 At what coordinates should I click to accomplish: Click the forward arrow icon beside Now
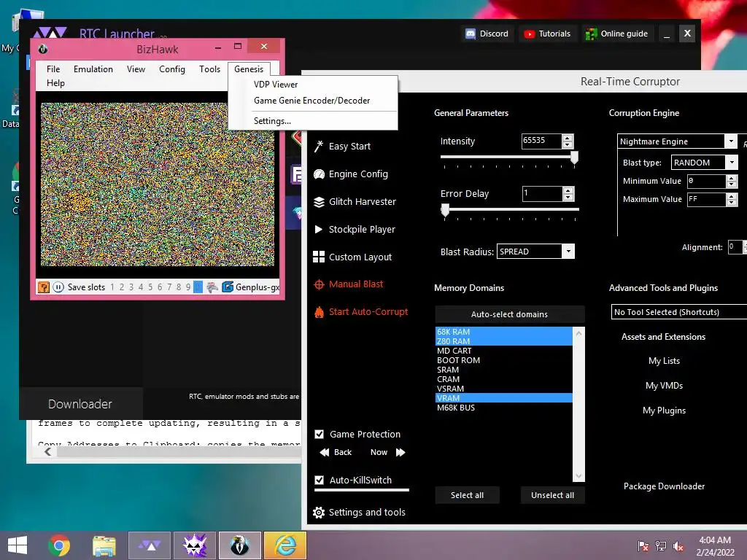coord(400,452)
